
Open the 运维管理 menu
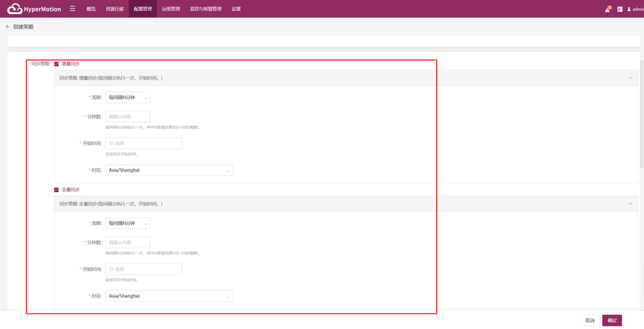pyautogui.click(x=171, y=9)
